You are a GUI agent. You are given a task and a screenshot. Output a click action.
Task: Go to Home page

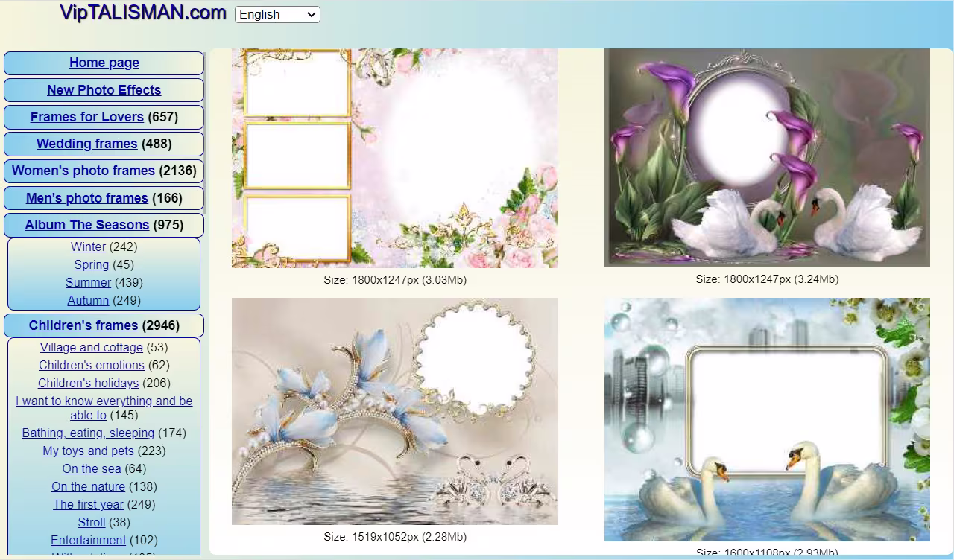104,63
